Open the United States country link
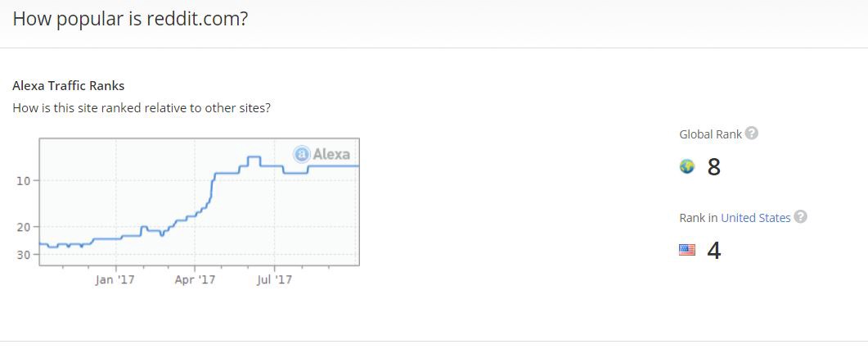 tap(756, 218)
